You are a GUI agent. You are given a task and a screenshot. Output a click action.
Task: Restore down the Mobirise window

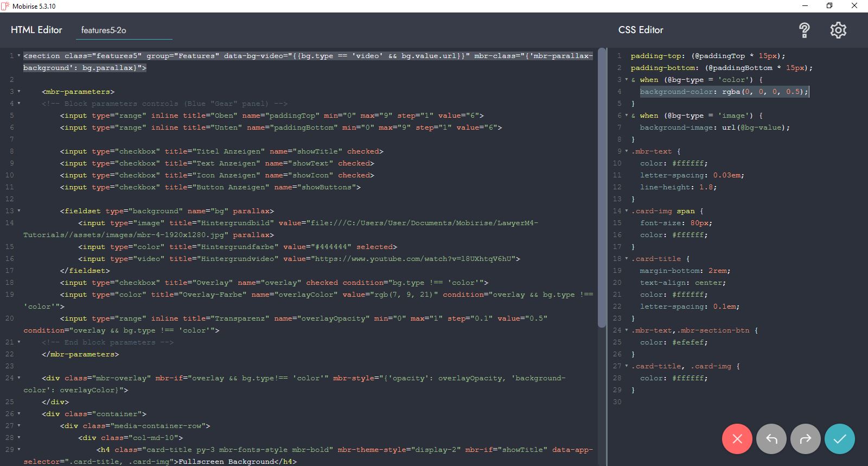pos(829,6)
